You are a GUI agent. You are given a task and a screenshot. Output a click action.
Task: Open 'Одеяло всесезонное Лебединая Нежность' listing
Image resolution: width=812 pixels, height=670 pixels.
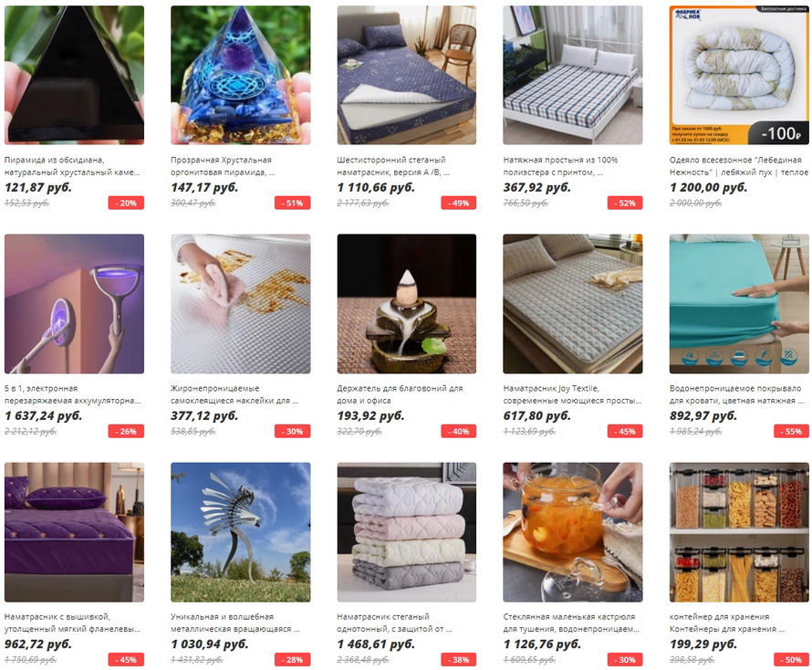(738, 166)
